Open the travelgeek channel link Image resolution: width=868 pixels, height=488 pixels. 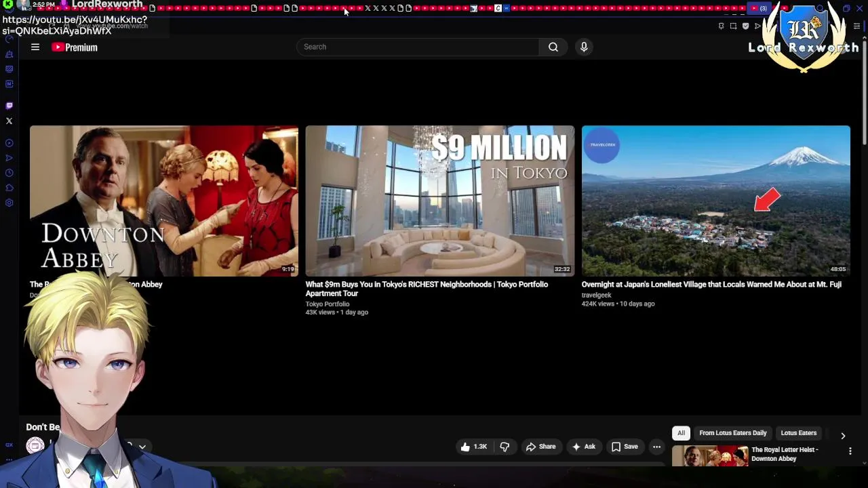(596, 295)
